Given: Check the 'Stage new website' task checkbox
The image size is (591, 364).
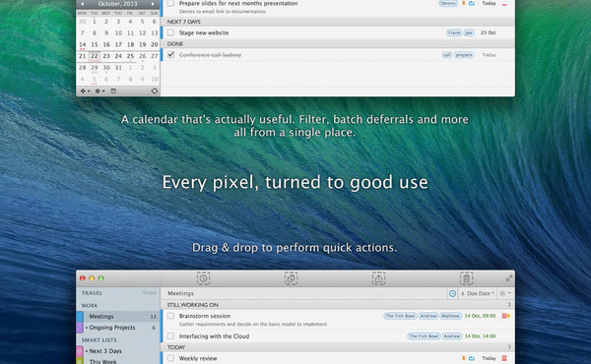Looking at the screenshot, I should pos(170,32).
